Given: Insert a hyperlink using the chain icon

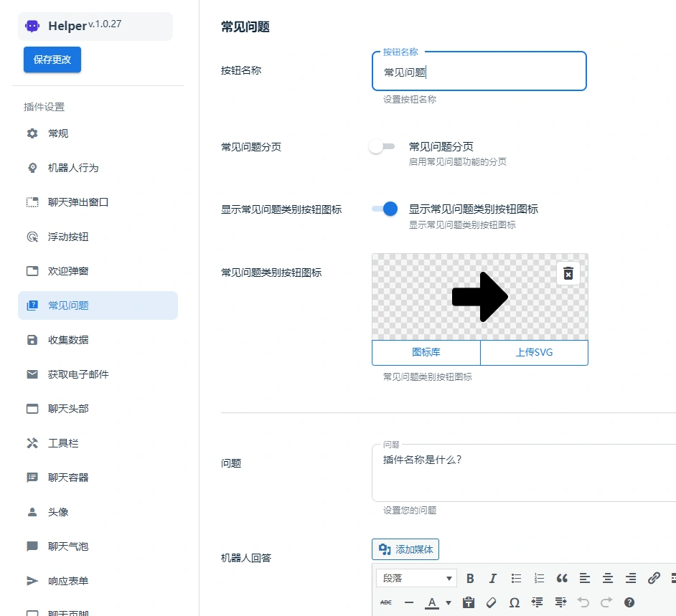Looking at the screenshot, I should (654, 578).
